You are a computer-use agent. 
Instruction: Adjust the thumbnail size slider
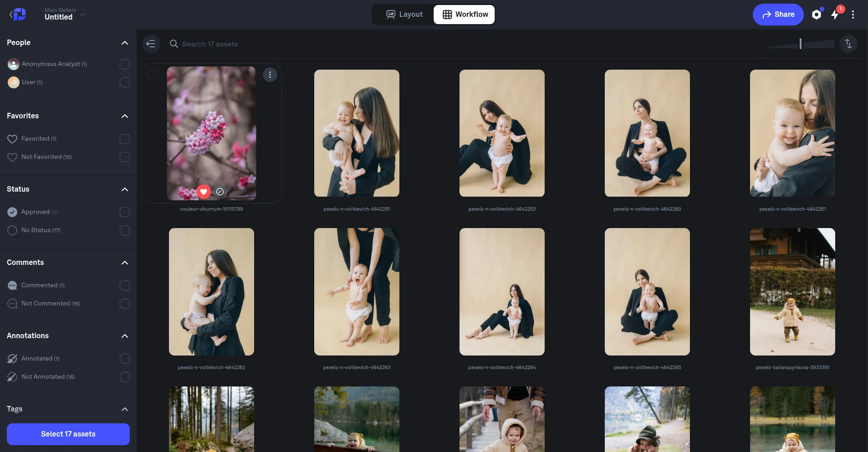tap(800, 44)
